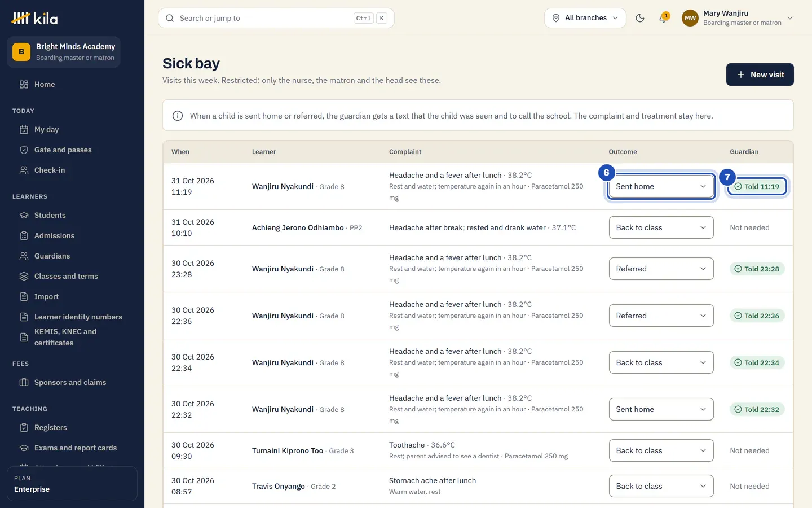Open outcome dropdown for the 30 Oct 22:34 visit
This screenshot has width=812, height=508.
(661, 362)
